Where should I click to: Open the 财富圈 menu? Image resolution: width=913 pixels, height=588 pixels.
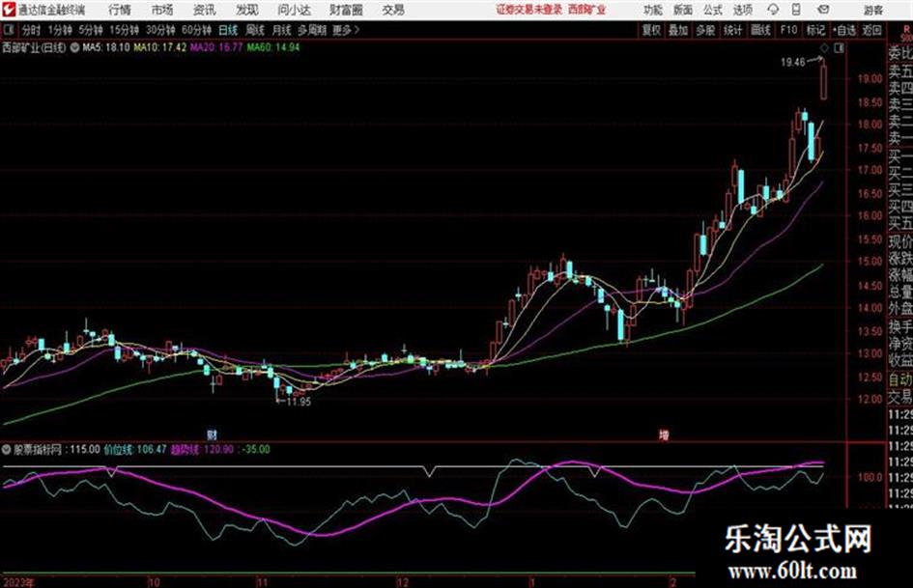coord(346,10)
